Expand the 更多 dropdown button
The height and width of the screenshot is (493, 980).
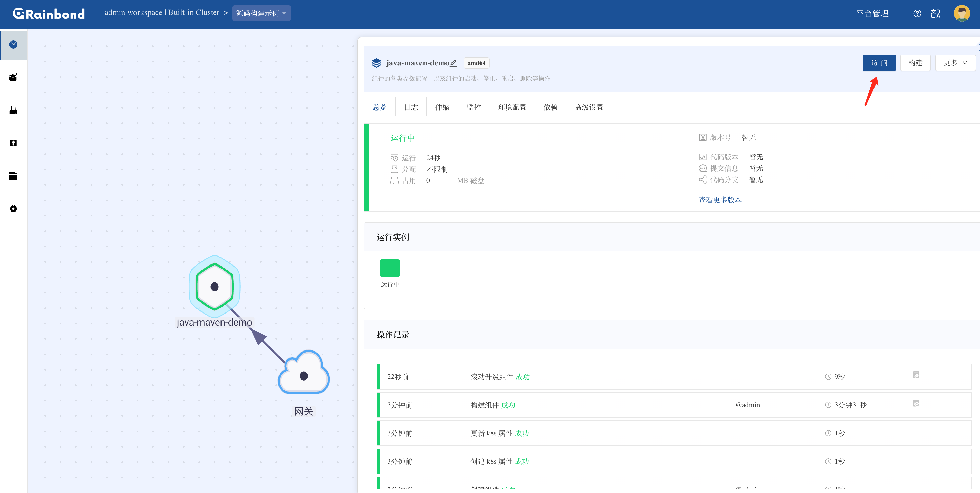click(x=955, y=63)
